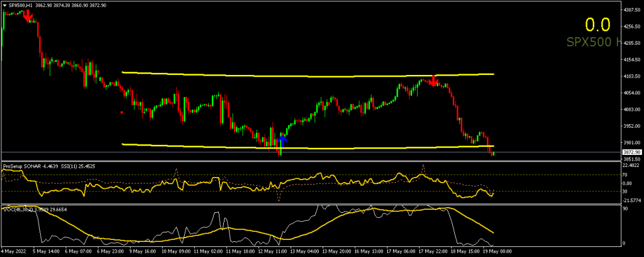Click the 70 level on SONAR scale
Image resolution: width=644 pixels, height=257 pixels.
click(x=626, y=174)
